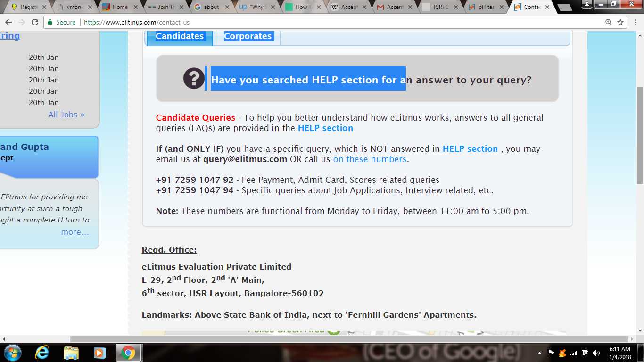Screen dimensions: 644x362
Task: Click the horizontal scrollbar at page bottom
Action: click(x=349, y=339)
